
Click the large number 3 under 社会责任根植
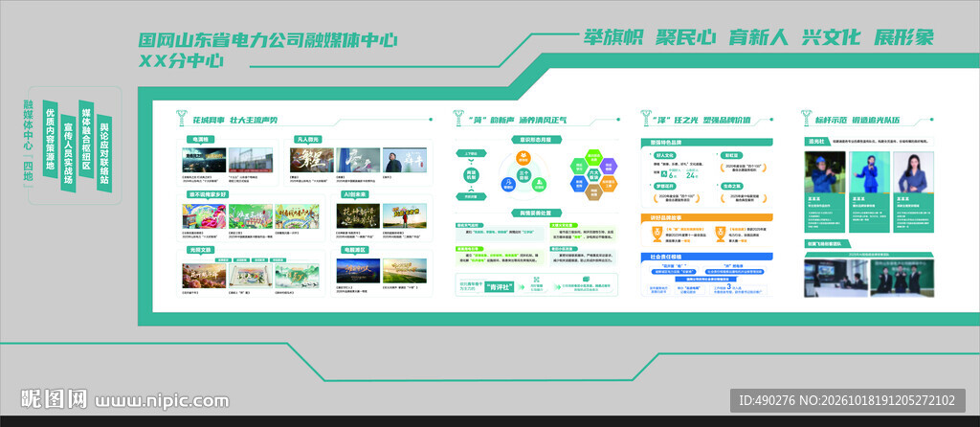[729, 285]
